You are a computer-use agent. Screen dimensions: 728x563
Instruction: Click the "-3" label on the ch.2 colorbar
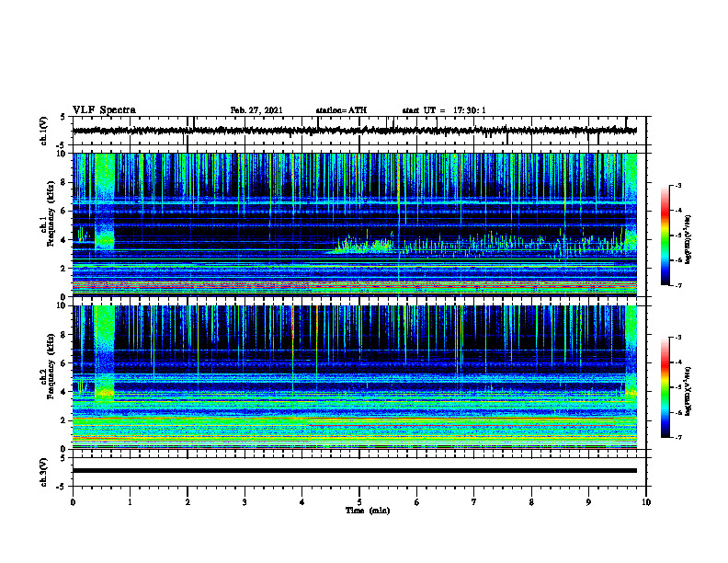tap(677, 338)
